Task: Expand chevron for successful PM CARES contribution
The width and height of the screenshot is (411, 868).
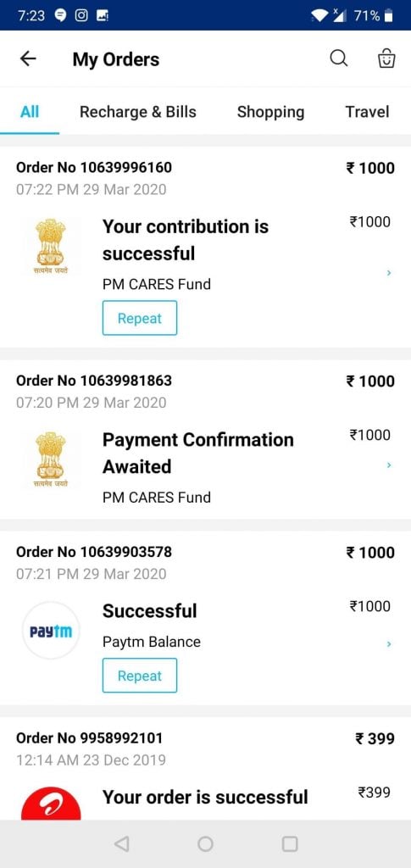Action: 389,273
